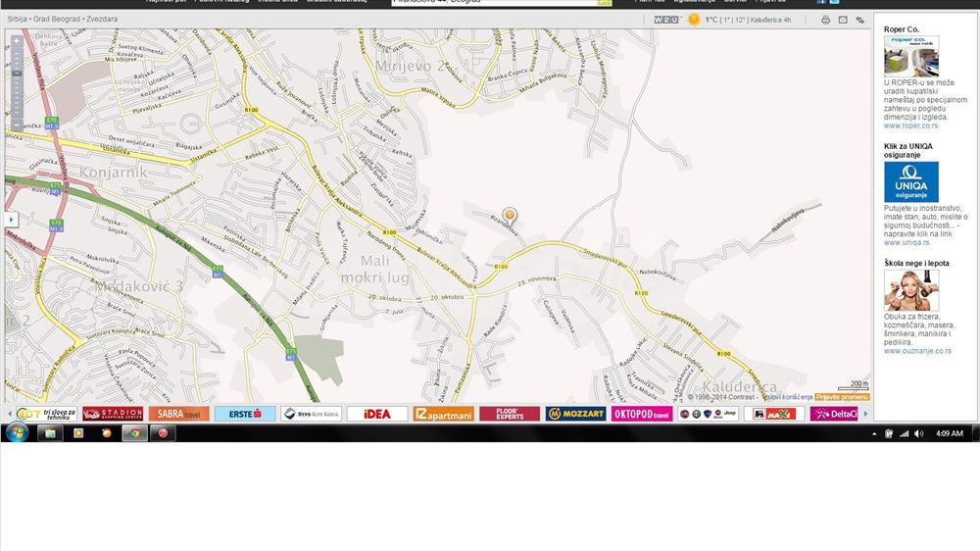Click the MAXI banner
Image resolution: width=980 pixels, height=551 pixels.
click(x=774, y=414)
